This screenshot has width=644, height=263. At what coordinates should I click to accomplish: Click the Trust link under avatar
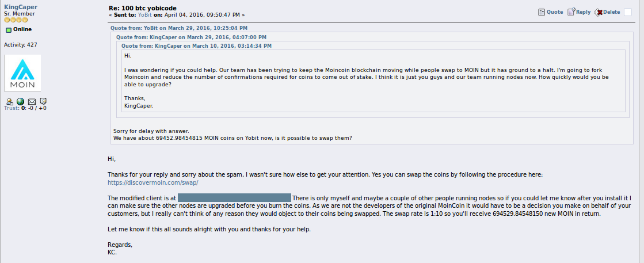click(x=11, y=108)
